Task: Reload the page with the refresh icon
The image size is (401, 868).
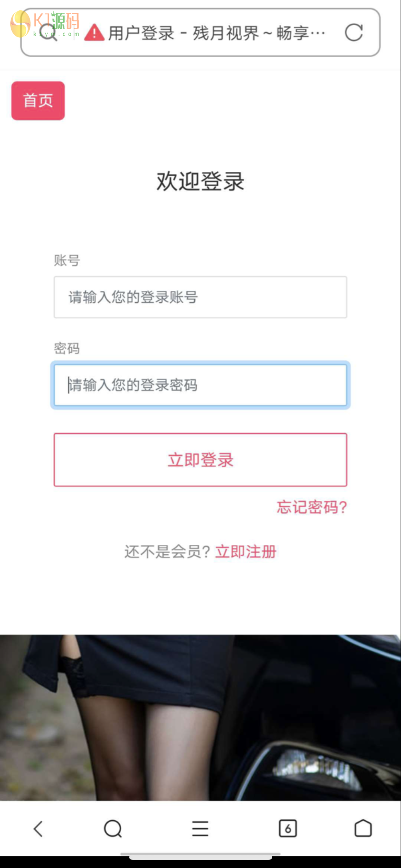Action: [354, 33]
